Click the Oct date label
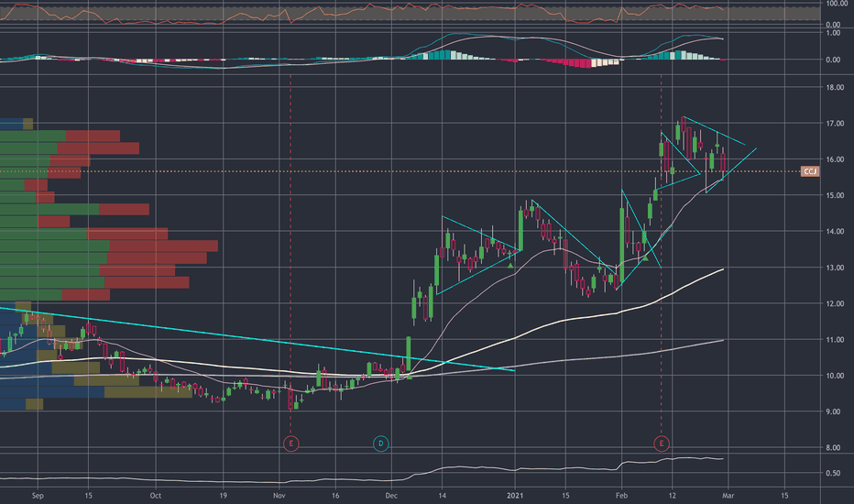The width and height of the screenshot is (854, 504). pos(156,496)
